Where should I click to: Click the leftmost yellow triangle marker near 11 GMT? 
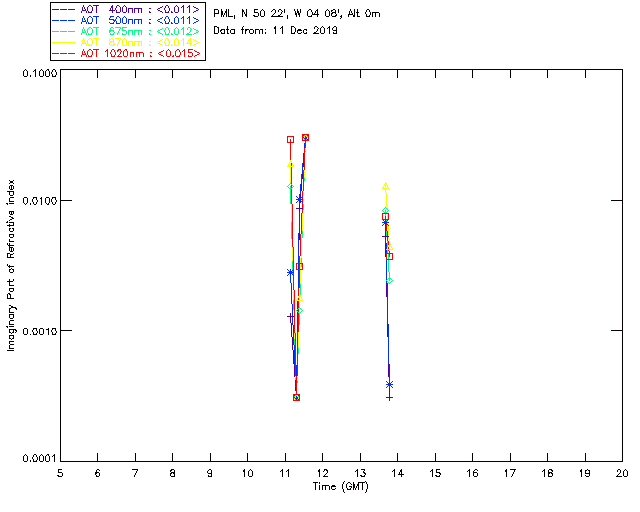290,165
